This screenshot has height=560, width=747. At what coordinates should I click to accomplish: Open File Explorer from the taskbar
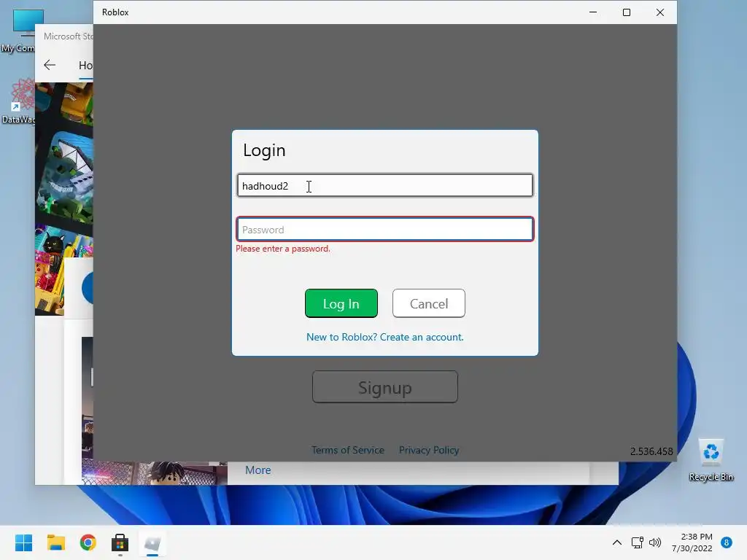(x=56, y=542)
